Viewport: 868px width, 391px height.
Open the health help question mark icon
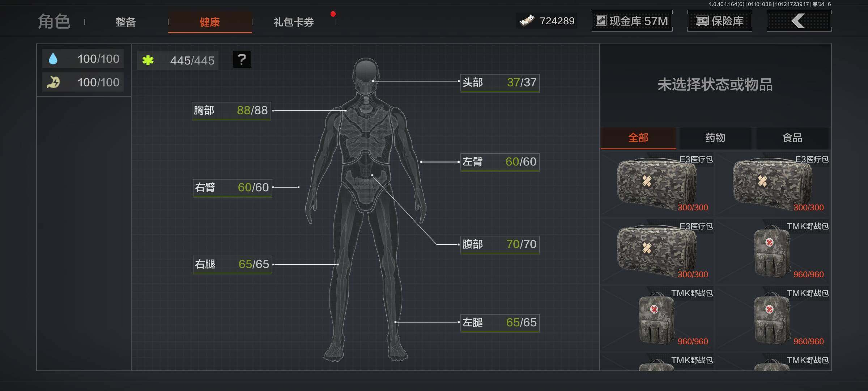242,59
